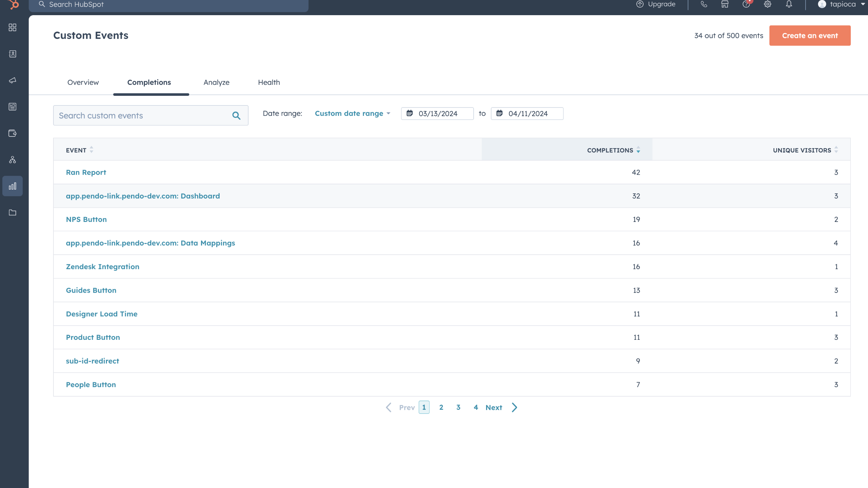Image resolution: width=868 pixels, height=488 pixels.
Task: Open the CRM contacts sidebar icon
Action: pyautogui.click(x=12, y=54)
